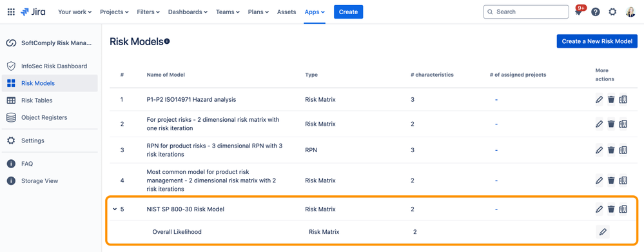Click the RPN type cell
This screenshot has height=252, width=644.
point(311,150)
